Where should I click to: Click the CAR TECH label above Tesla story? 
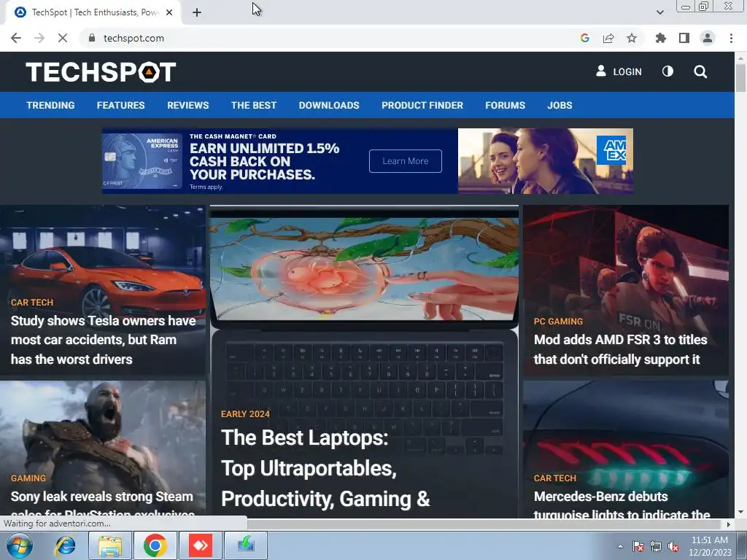click(32, 303)
